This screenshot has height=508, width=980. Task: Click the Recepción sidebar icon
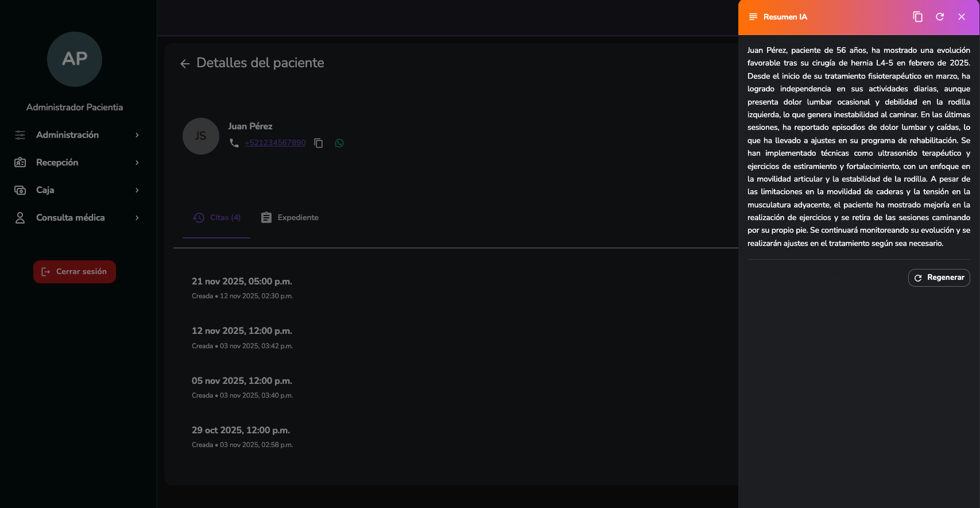tap(20, 163)
